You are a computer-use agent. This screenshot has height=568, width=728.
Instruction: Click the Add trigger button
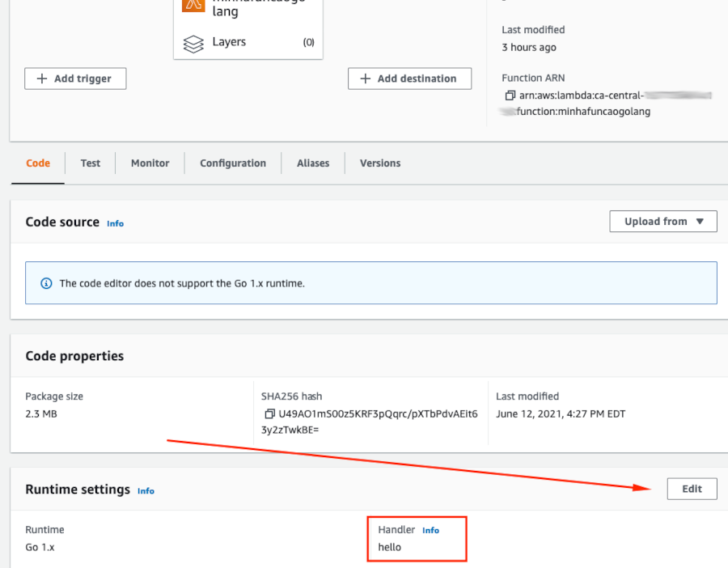tap(75, 78)
